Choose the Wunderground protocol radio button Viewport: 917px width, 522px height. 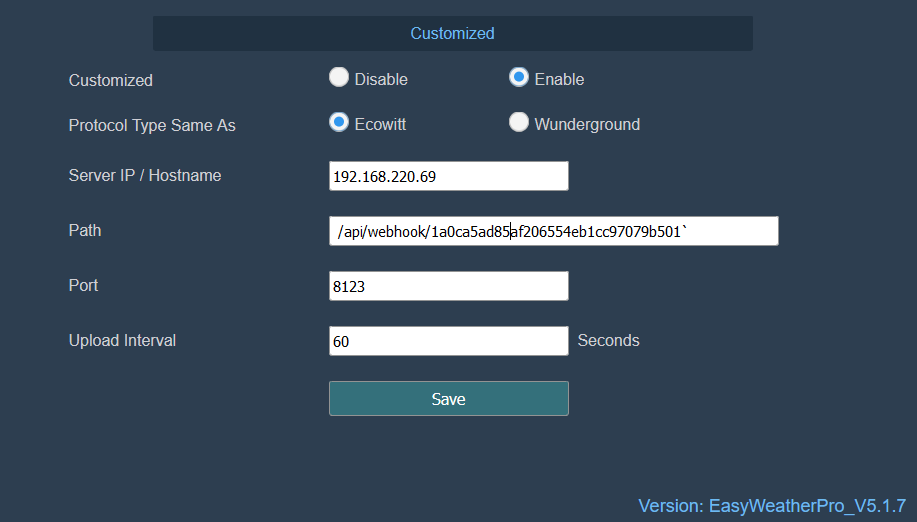click(519, 122)
